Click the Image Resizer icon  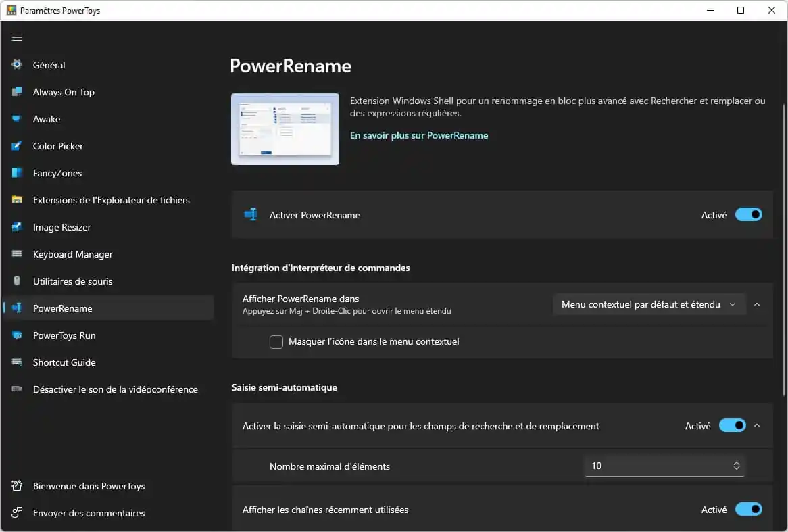(17, 226)
